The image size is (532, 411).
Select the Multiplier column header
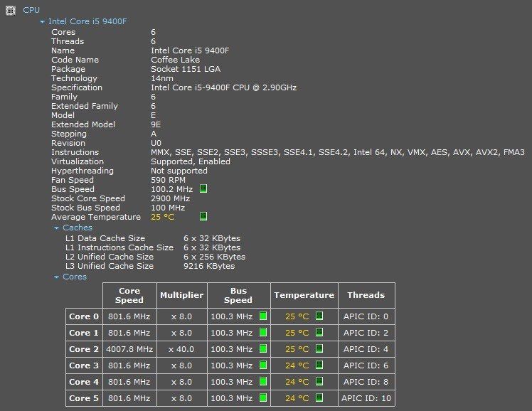pyautogui.click(x=182, y=295)
